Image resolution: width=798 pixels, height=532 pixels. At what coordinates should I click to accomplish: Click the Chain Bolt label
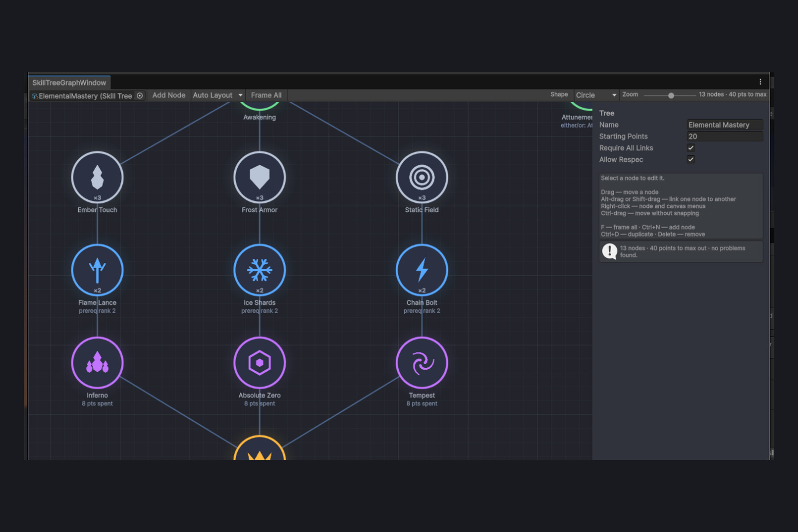click(422, 302)
